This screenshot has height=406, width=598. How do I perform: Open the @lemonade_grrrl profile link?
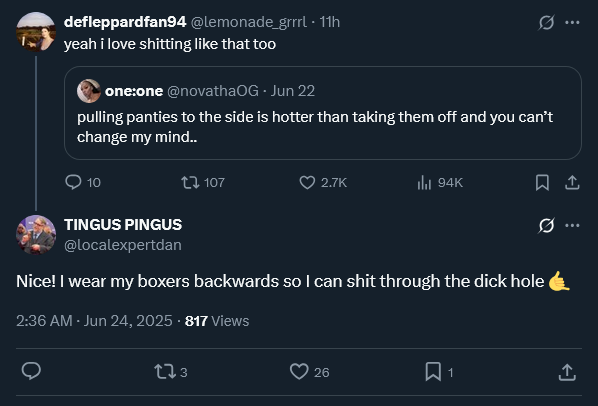[x=248, y=22]
